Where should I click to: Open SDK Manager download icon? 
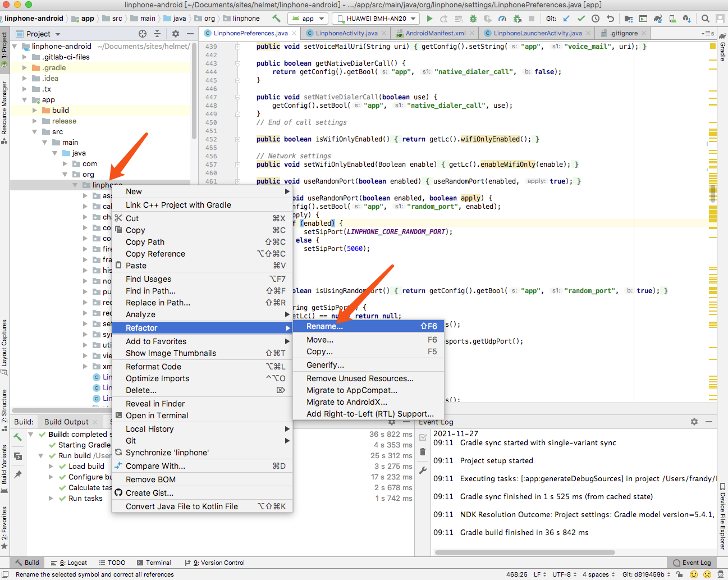686,19
